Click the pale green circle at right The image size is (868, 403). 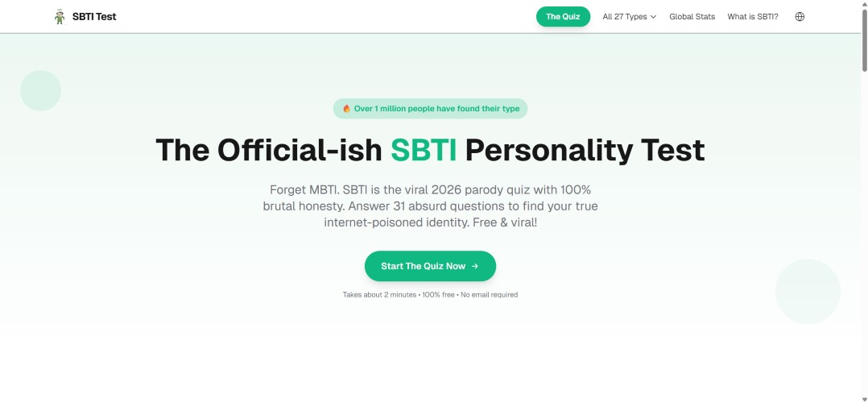coord(808,291)
